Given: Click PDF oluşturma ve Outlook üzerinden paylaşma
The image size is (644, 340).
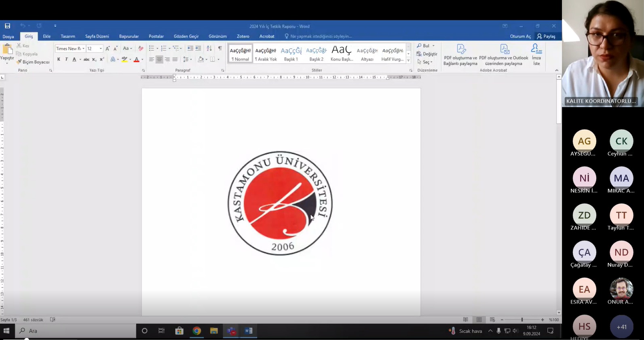Looking at the screenshot, I should [x=504, y=55].
